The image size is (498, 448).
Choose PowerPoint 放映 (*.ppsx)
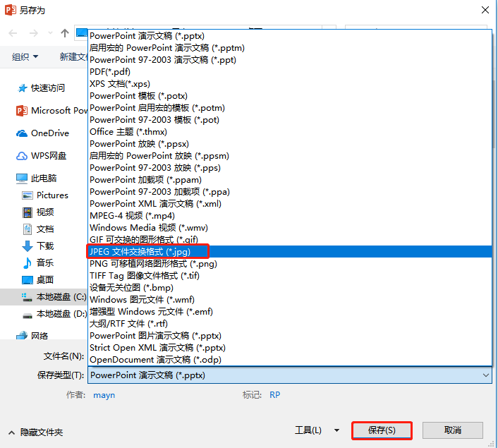point(290,144)
